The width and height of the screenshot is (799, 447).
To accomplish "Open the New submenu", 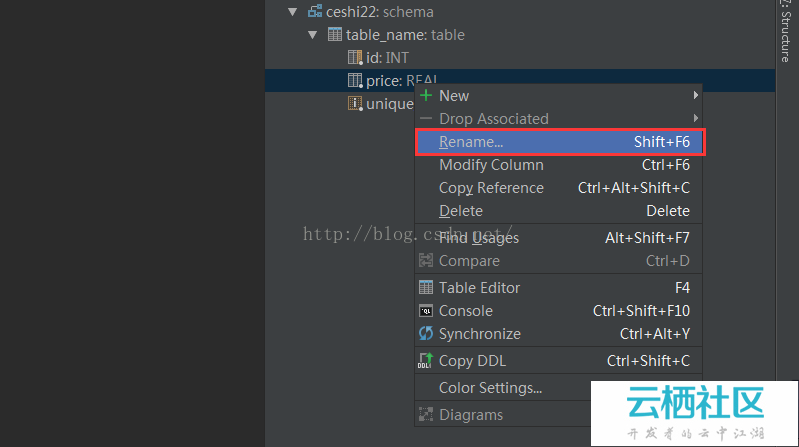I will [558, 95].
